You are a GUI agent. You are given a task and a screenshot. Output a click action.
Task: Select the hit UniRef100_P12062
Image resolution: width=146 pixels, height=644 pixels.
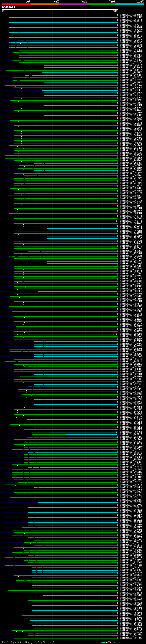tap(131, 563)
